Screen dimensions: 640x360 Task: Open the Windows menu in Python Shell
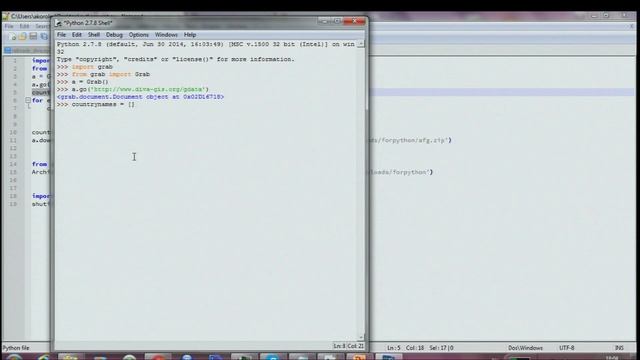point(166,35)
